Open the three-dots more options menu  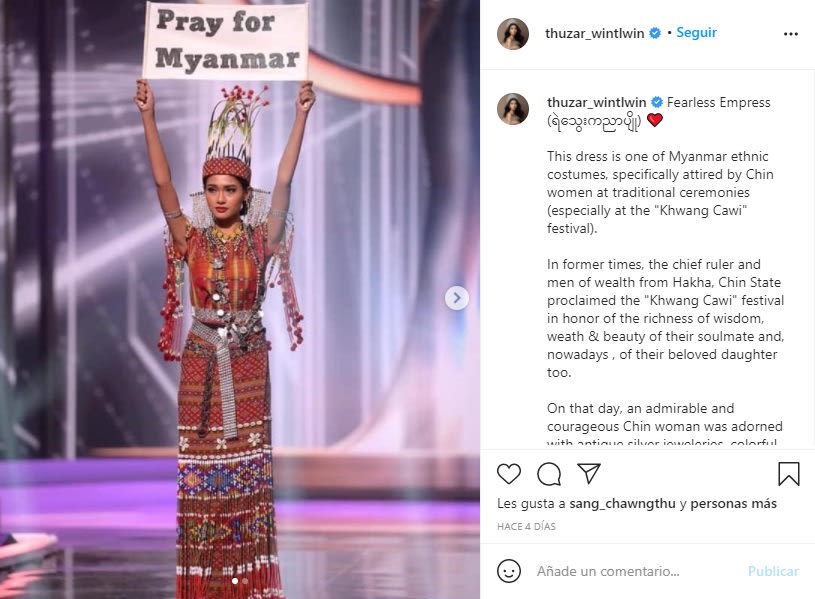tap(791, 34)
